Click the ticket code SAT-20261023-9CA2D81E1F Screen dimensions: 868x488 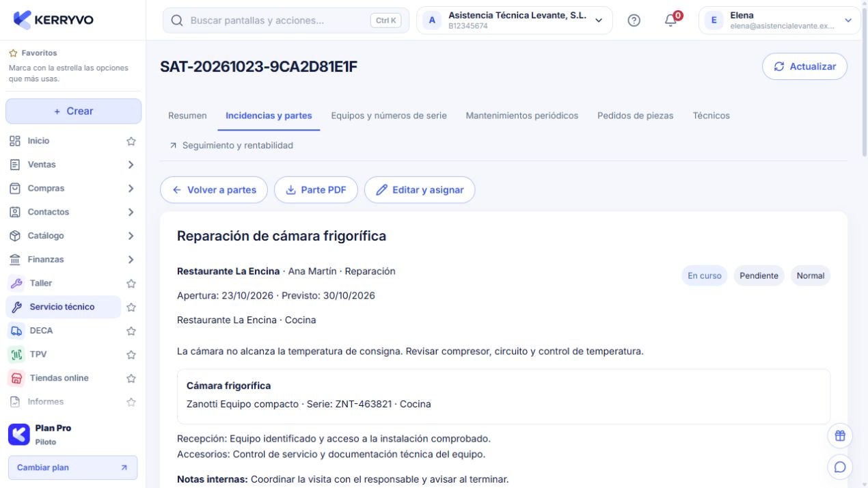(x=259, y=66)
